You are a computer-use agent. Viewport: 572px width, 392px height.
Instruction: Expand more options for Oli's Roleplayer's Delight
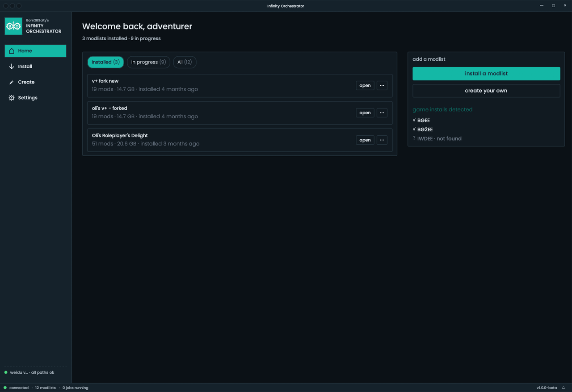click(x=382, y=140)
